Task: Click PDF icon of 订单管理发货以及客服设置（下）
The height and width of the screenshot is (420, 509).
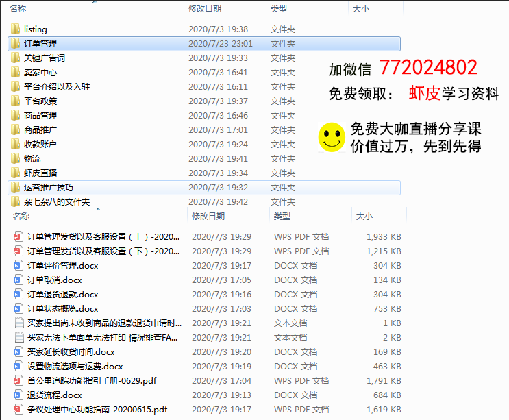Action: click(x=18, y=251)
